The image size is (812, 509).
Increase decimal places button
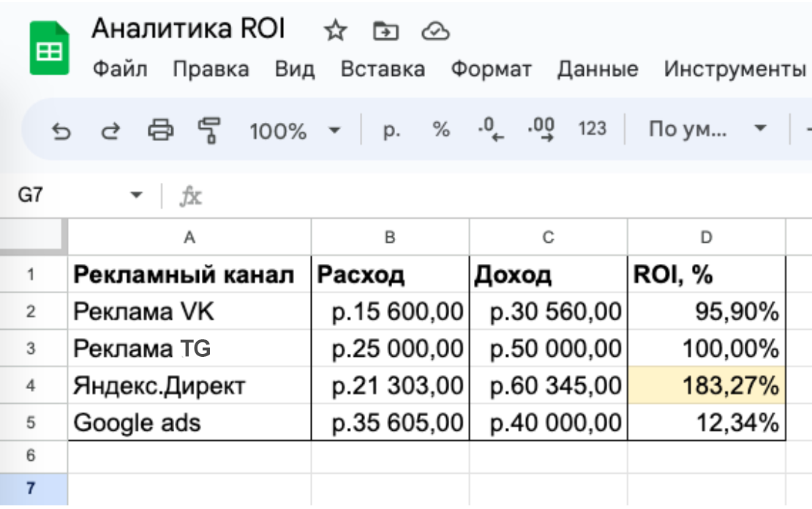click(x=541, y=130)
